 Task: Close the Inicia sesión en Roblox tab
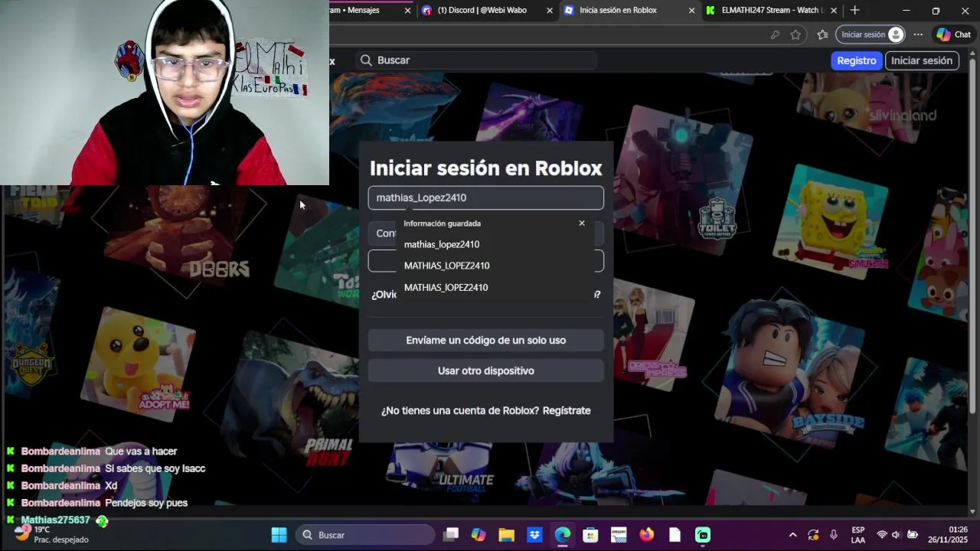pyautogui.click(x=692, y=11)
